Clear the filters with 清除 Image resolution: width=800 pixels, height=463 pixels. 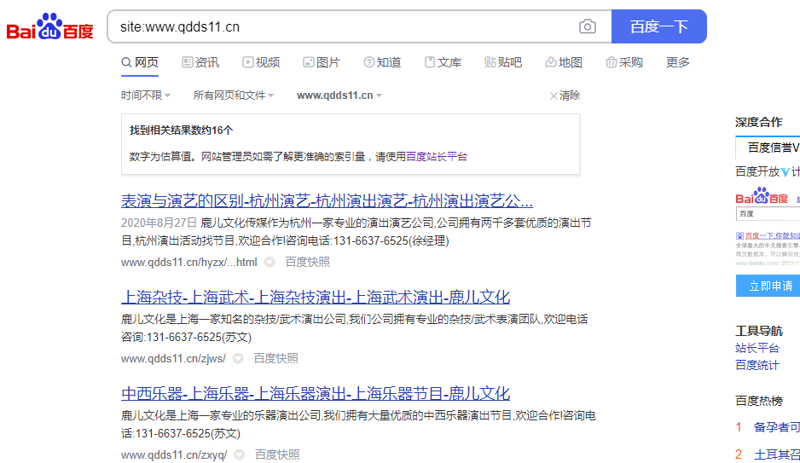pos(565,95)
